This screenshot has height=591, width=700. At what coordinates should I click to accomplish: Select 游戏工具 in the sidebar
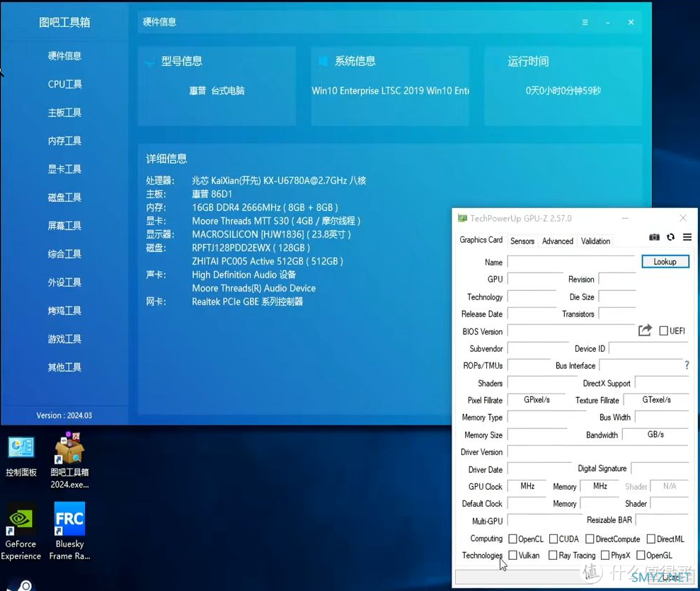64,339
